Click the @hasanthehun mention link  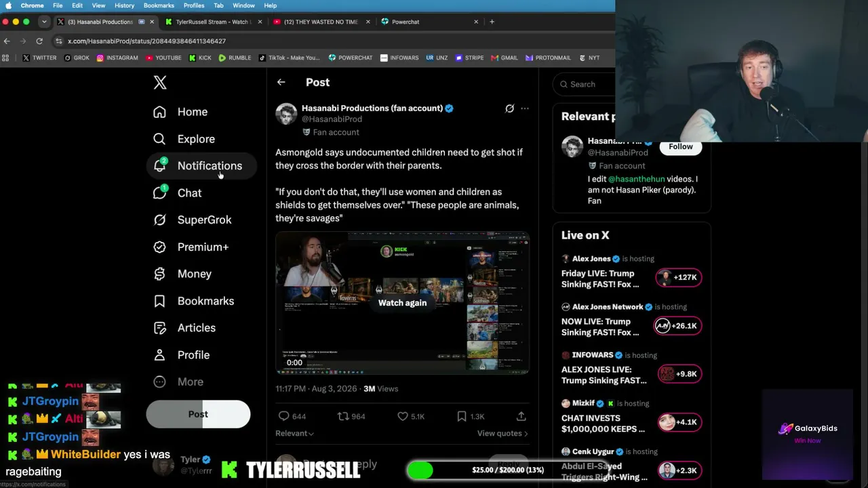point(637,179)
